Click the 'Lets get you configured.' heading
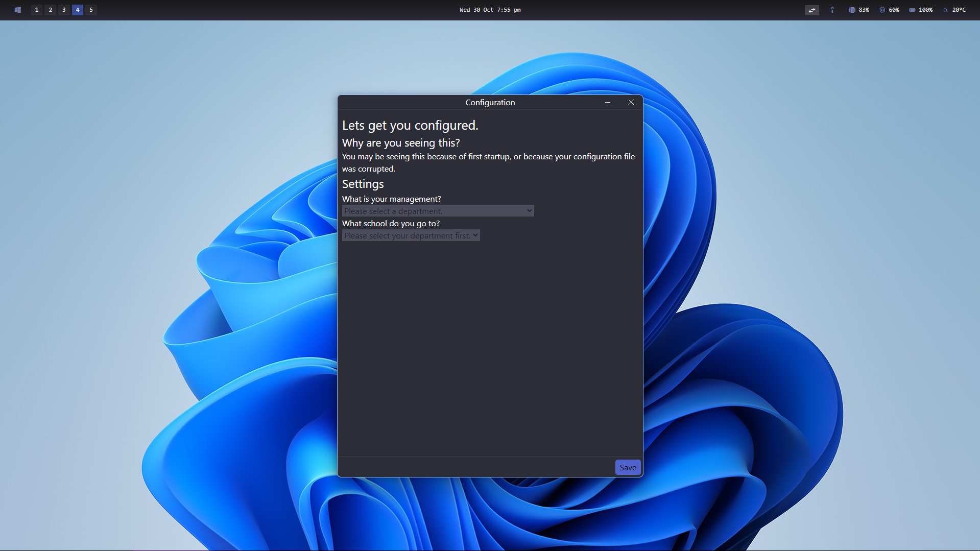Screen dimensions: 980x551 (x=410, y=126)
